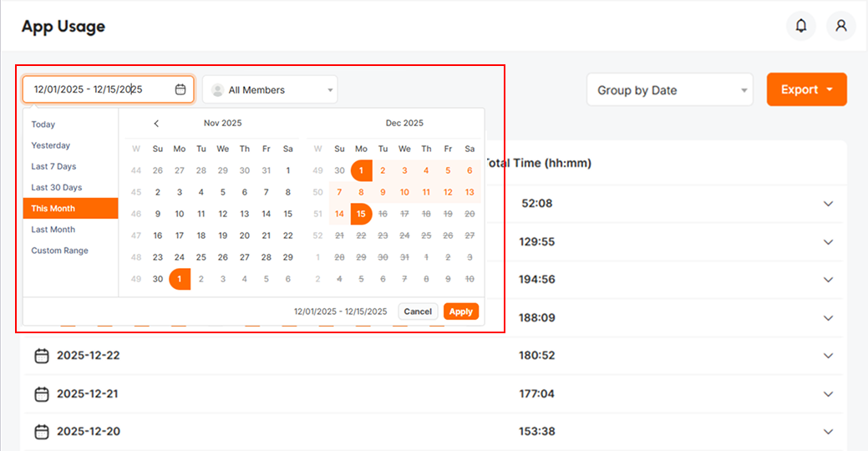Click the notification bell icon

coord(800,26)
